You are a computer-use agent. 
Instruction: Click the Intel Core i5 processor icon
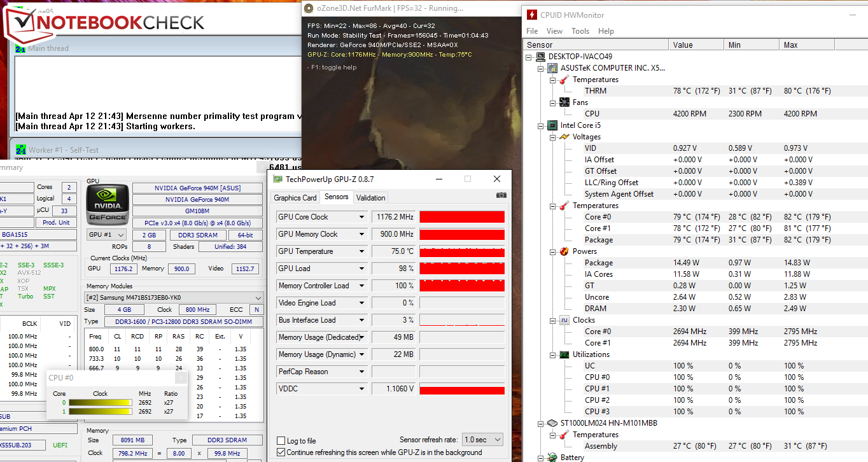click(x=552, y=125)
